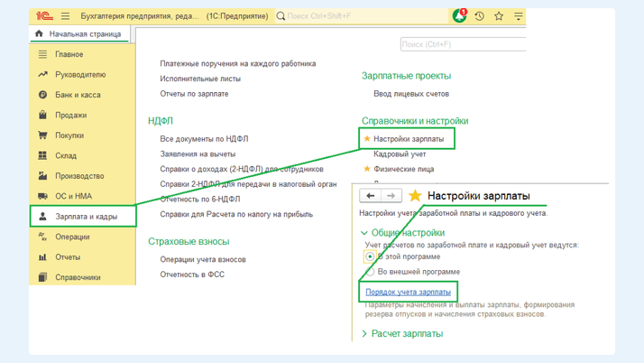This screenshot has width=644, height=363.
Task: Click the Зарплата и кадры person icon
Action: [x=42, y=216]
